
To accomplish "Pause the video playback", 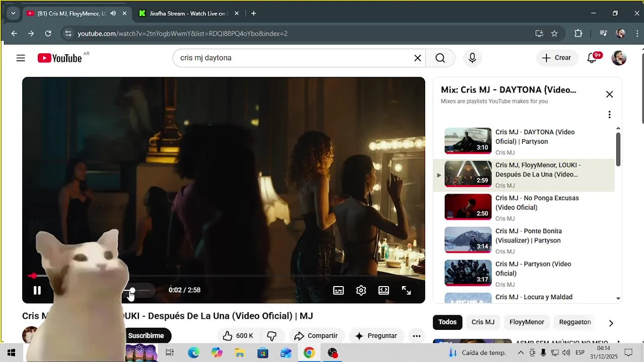I will click(x=37, y=290).
